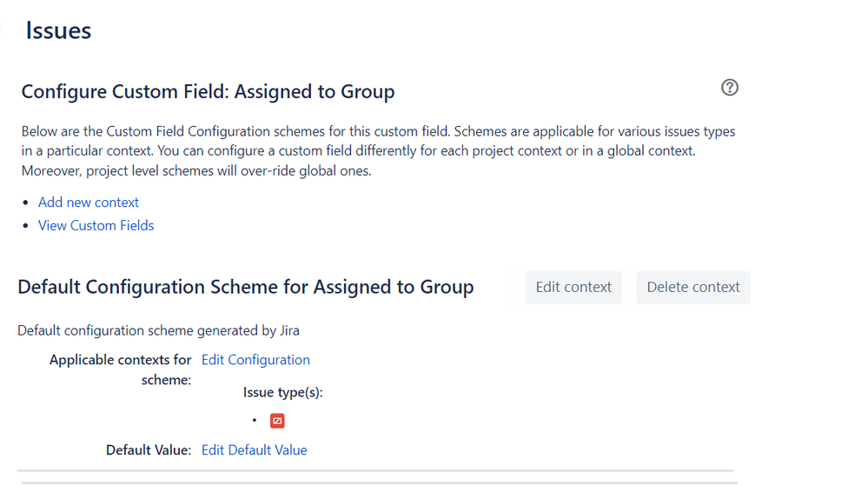The width and height of the screenshot is (868, 492).
Task: Click the Applicable contexts for scheme label
Action: coord(121,369)
